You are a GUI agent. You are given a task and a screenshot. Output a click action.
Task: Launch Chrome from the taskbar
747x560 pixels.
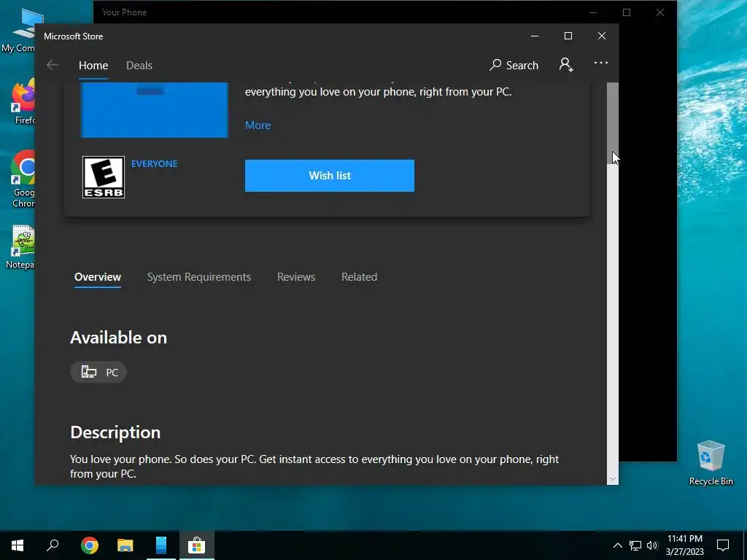(x=89, y=545)
